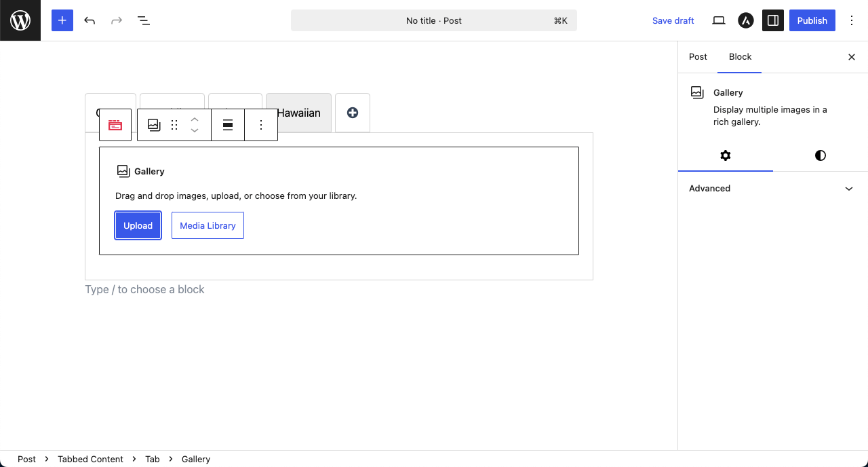This screenshot has width=868, height=467.
Task: Publish the post
Action: coord(812,20)
